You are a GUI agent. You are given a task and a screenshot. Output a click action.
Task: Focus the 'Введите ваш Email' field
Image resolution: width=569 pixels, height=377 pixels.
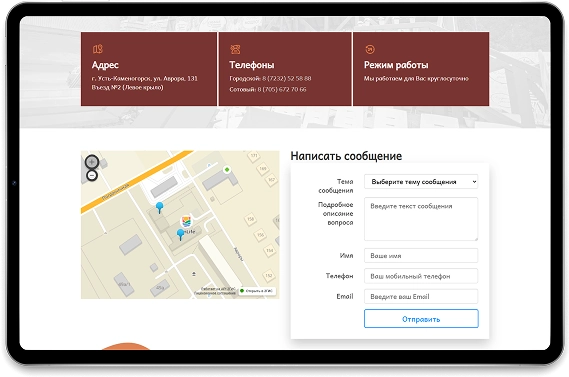[421, 296]
